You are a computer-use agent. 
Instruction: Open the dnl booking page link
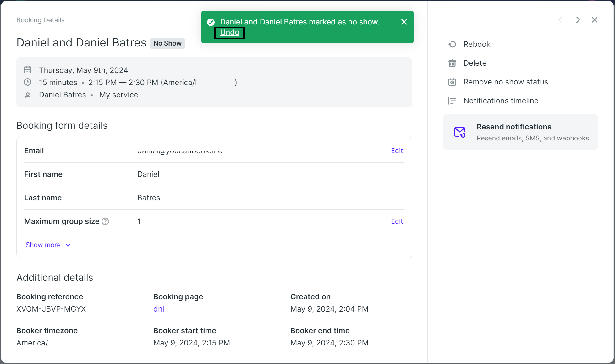point(159,309)
